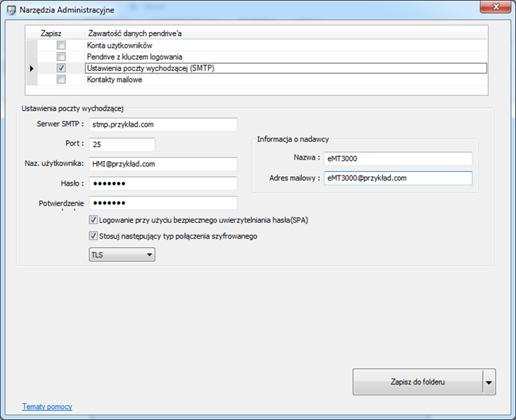Disable the encrypted connection type checkbox
The height and width of the screenshot is (420, 516).
tap(93, 236)
